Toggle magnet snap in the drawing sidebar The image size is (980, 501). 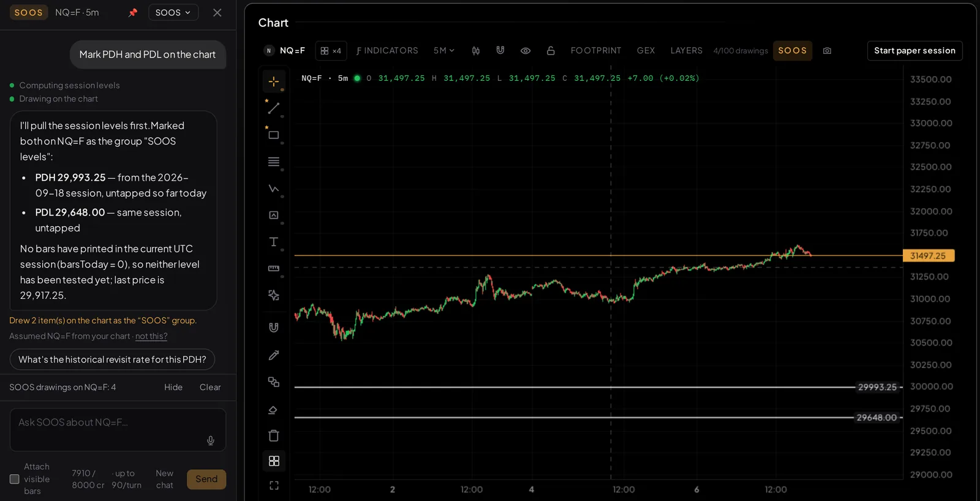click(274, 328)
